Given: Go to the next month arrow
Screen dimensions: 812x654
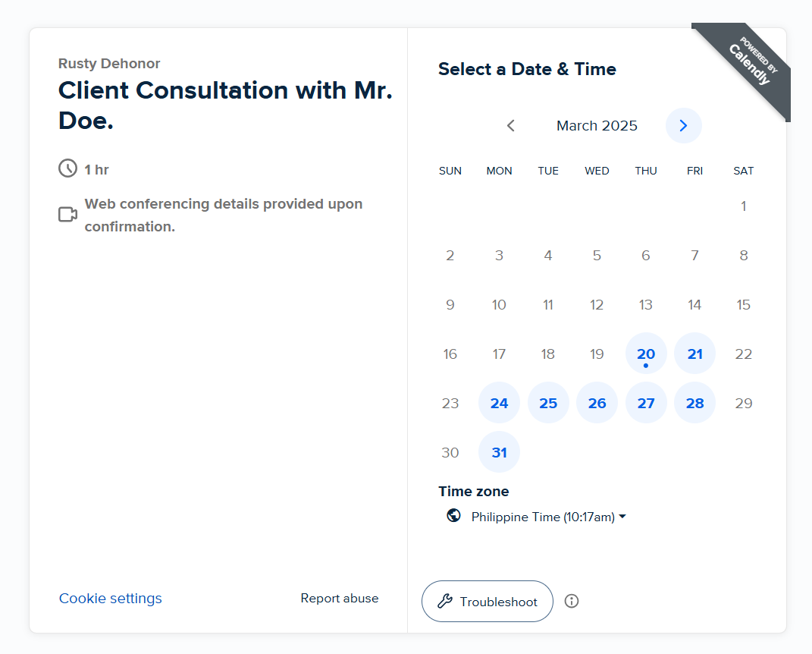Looking at the screenshot, I should pyautogui.click(x=684, y=125).
